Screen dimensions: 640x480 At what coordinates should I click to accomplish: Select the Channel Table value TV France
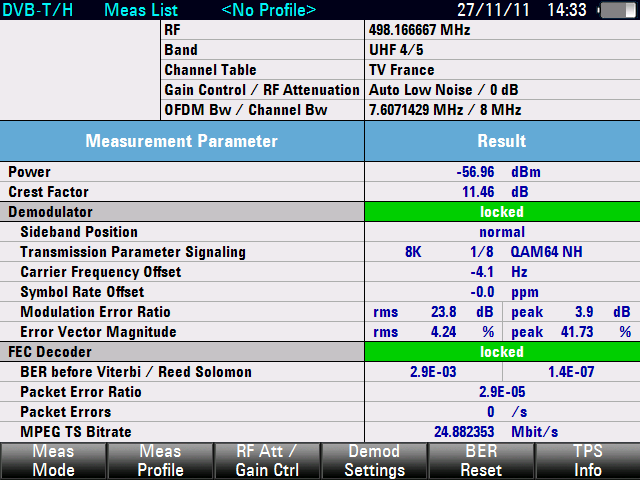point(401,70)
